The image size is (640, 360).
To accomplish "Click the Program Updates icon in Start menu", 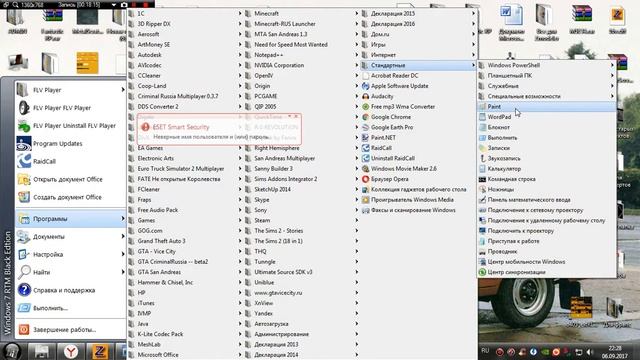I will (24, 144).
